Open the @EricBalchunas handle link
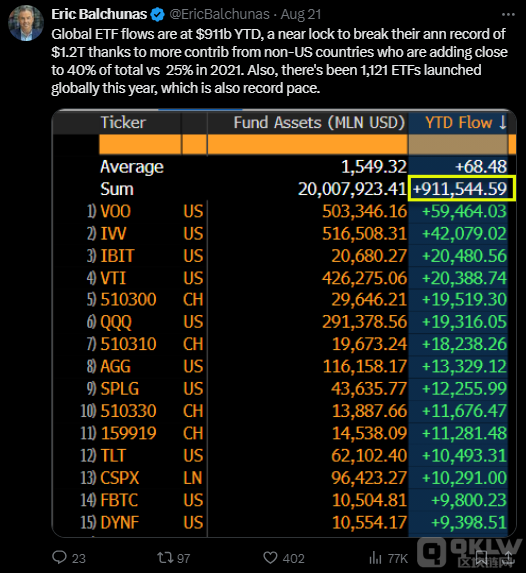Image resolution: width=526 pixels, height=573 pixels. tap(220, 14)
